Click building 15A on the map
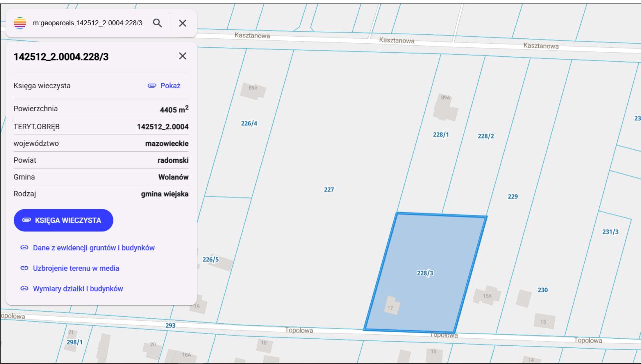Viewport: 641px width, 364px height. pyautogui.click(x=488, y=296)
